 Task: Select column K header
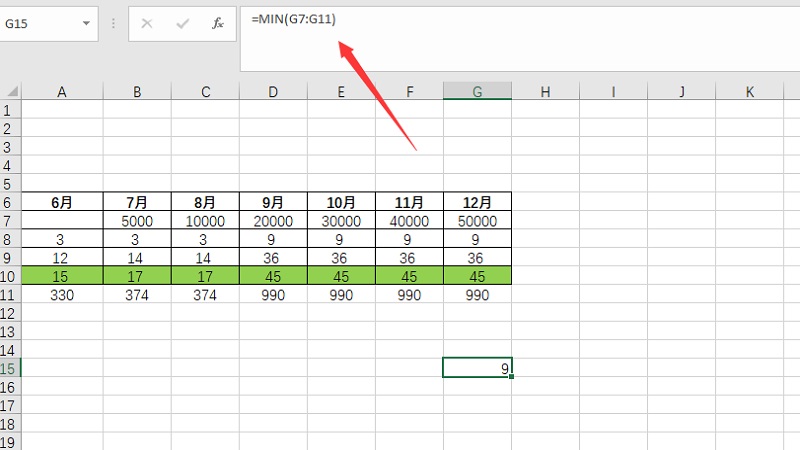749,92
